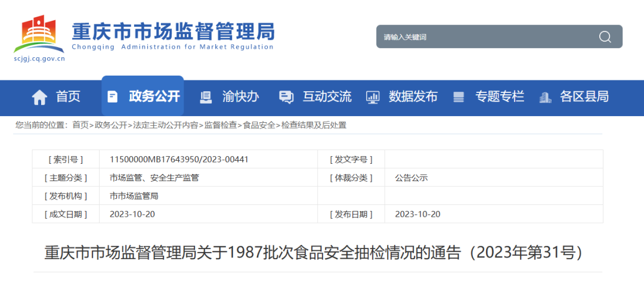Click the home icon beside 首页
This screenshot has width=644, height=283.
coord(39,97)
